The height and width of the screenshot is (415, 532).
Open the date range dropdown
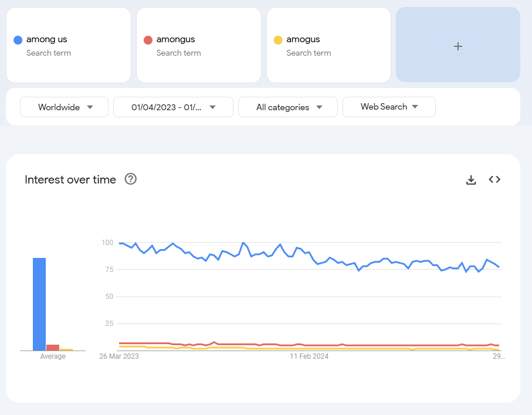pos(173,107)
